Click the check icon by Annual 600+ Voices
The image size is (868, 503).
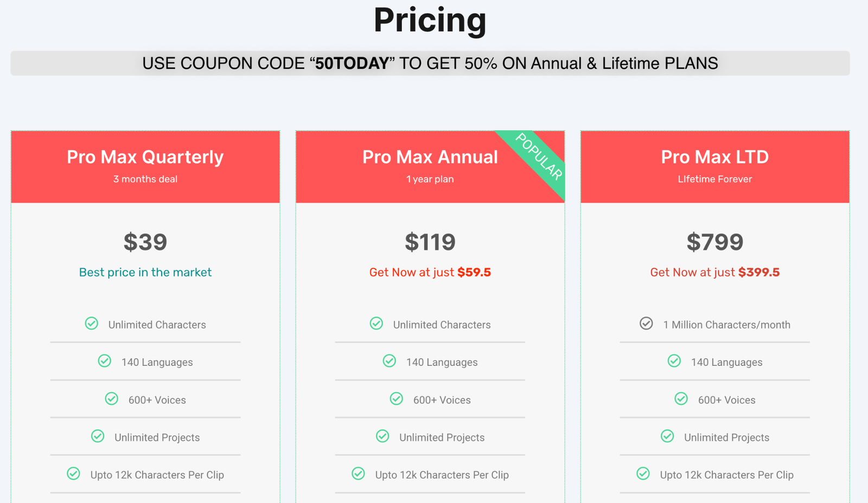(397, 399)
